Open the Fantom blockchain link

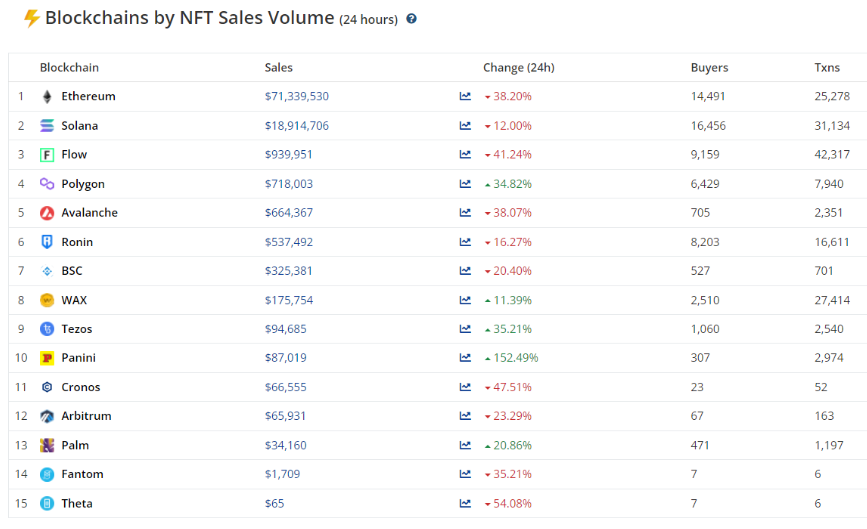(82, 474)
